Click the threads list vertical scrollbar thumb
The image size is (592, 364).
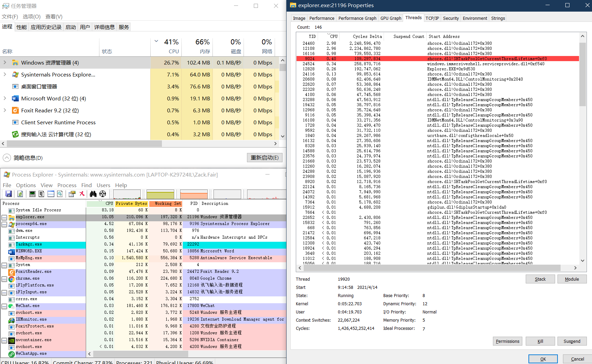pyautogui.click(x=582, y=74)
